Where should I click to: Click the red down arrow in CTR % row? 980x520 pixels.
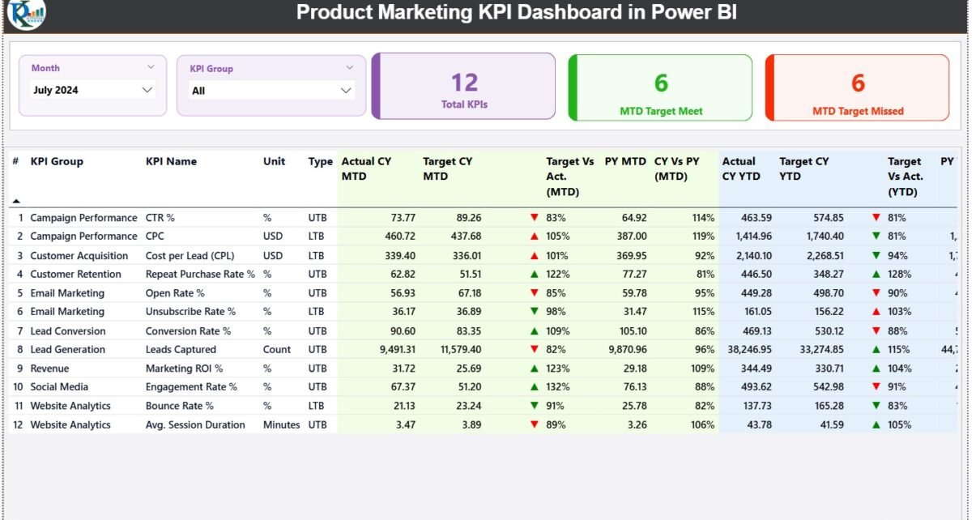pos(534,218)
